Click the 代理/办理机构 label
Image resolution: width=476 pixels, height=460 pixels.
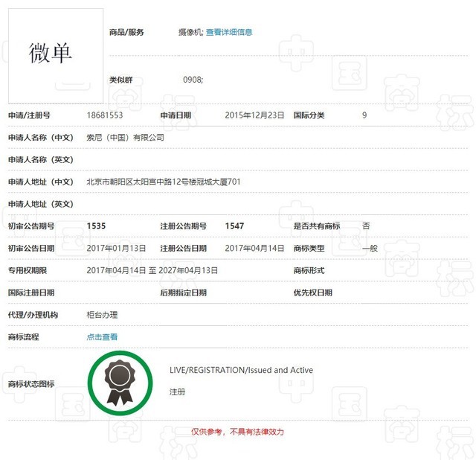33,315
